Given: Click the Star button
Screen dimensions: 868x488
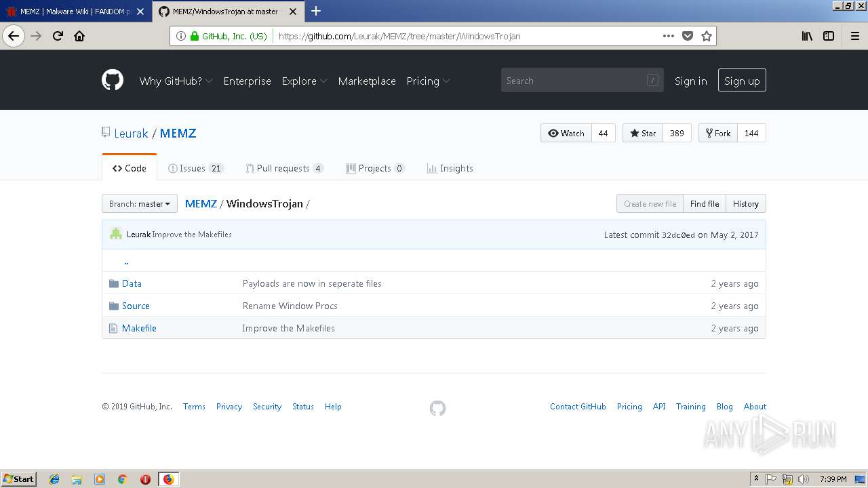Looking at the screenshot, I should [643, 133].
